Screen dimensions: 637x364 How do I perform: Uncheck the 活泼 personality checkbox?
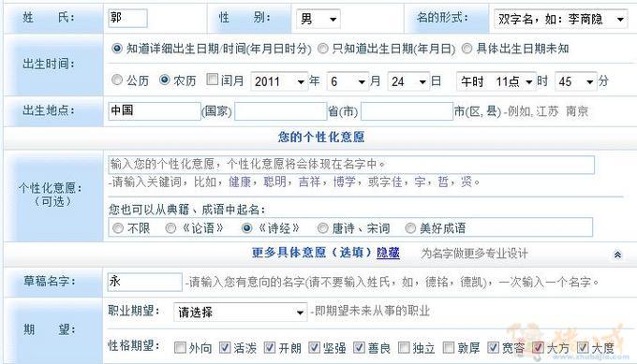pos(225,347)
